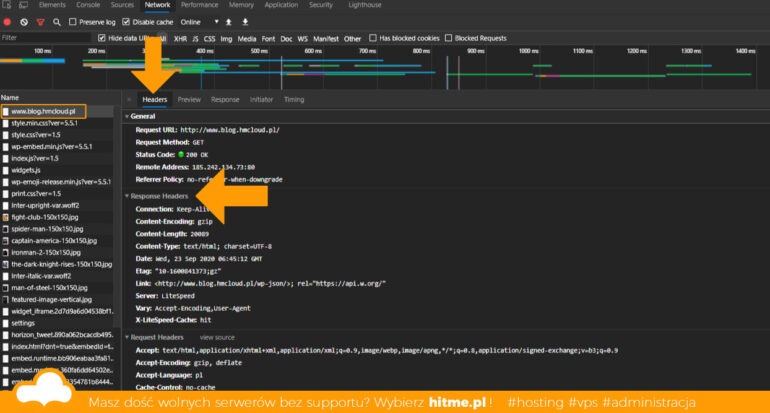Collapse the Request Headers section
Image resolution: width=770 pixels, height=413 pixels.
point(127,337)
